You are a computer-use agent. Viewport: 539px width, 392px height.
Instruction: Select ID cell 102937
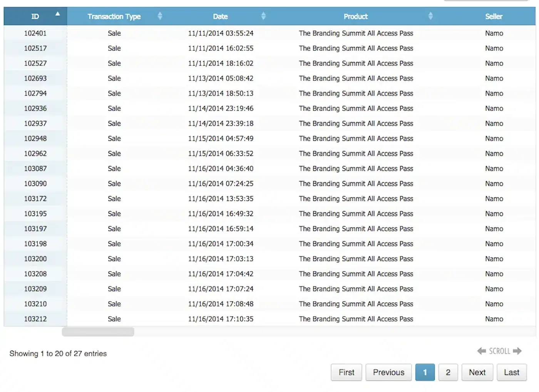click(x=35, y=123)
